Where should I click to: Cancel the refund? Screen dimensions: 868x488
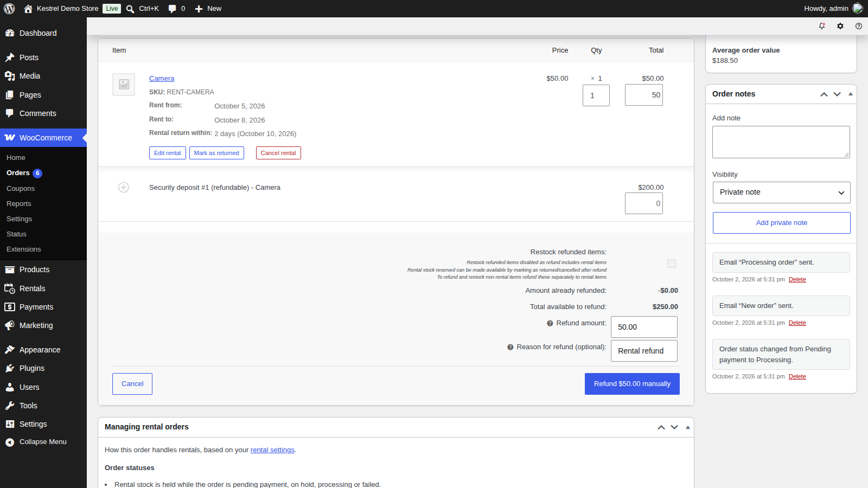132,384
